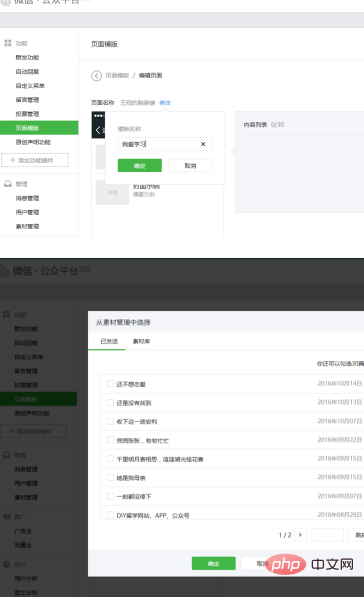Tick the checkbox for the 2016年09月22日 article
The image size is (364, 597).
110,440
